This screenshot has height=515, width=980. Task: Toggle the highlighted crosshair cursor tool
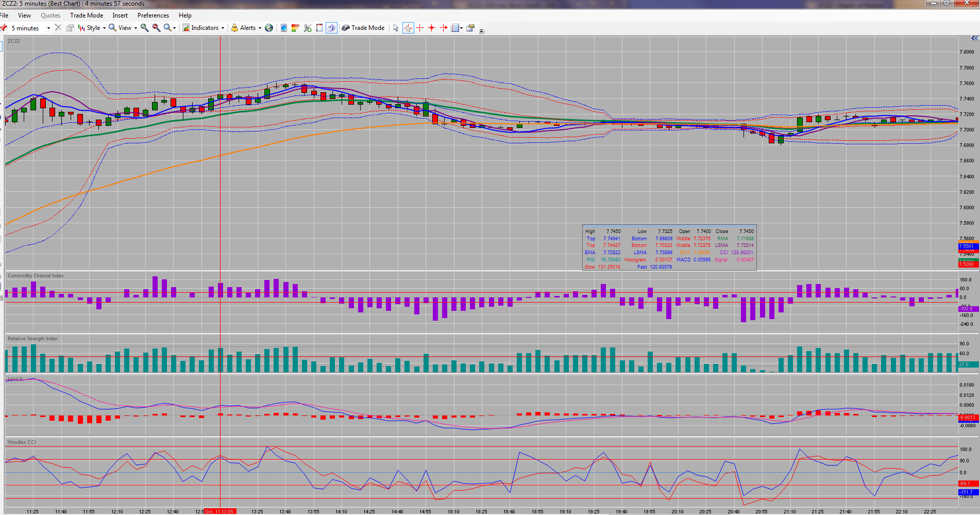pyautogui.click(x=408, y=28)
